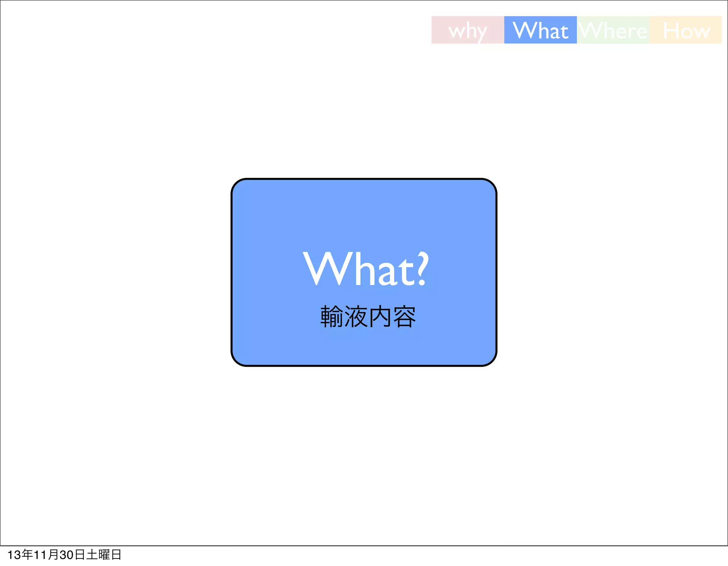Click the 'What?' heading in blue box
Viewport: 728px width, 566px height.
point(366,269)
